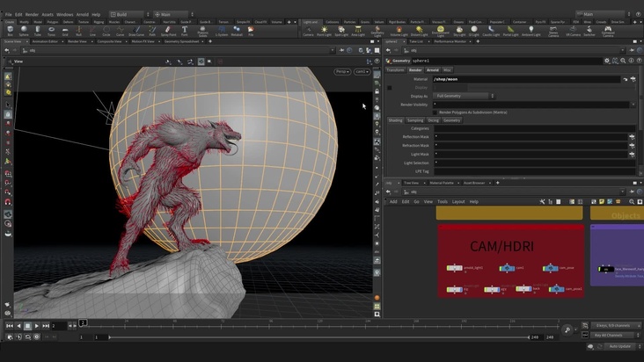Toggle Render Polygons As Subdivision checkbox
This screenshot has width=644, height=362.
pyautogui.click(x=435, y=112)
